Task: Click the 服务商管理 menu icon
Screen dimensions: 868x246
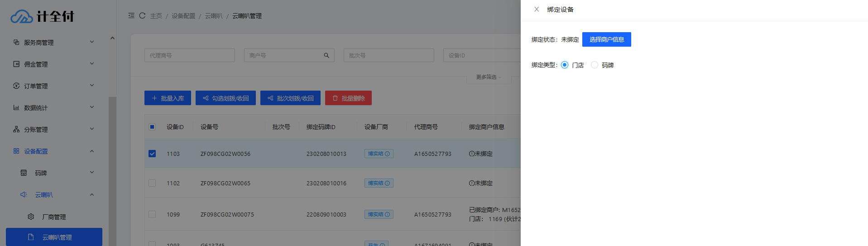Action: pyautogui.click(x=16, y=42)
